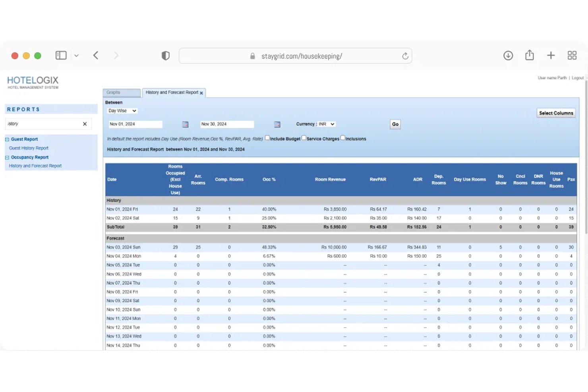Open the Share icon in Safari toolbar

click(530, 55)
